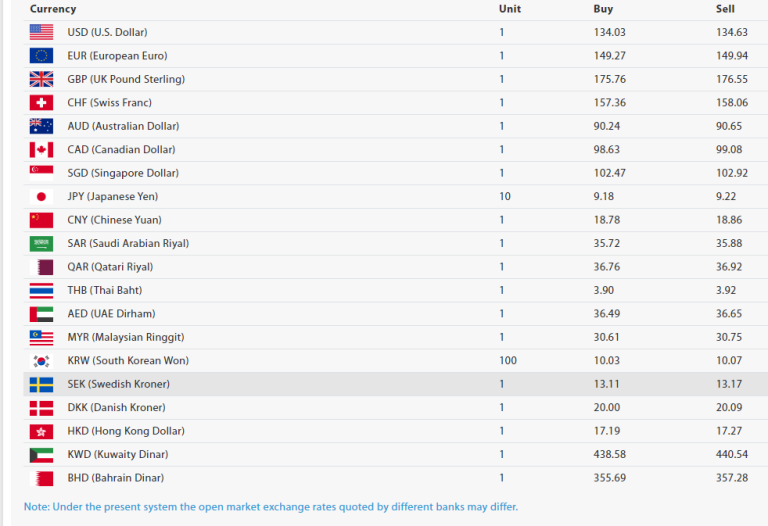Click the Japanese flag icon
768x526 pixels.
(x=41, y=197)
